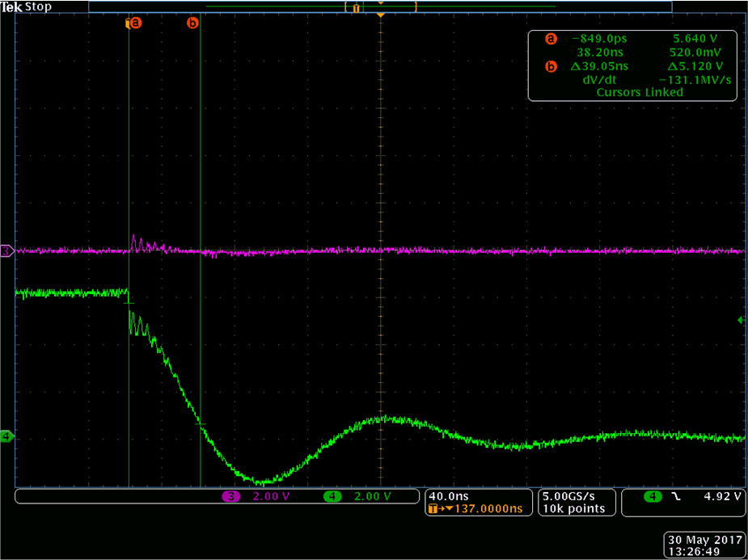This screenshot has height=560, width=748.
Task: Select the channel 3 ground marker on left edge
Action: point(7,251)
